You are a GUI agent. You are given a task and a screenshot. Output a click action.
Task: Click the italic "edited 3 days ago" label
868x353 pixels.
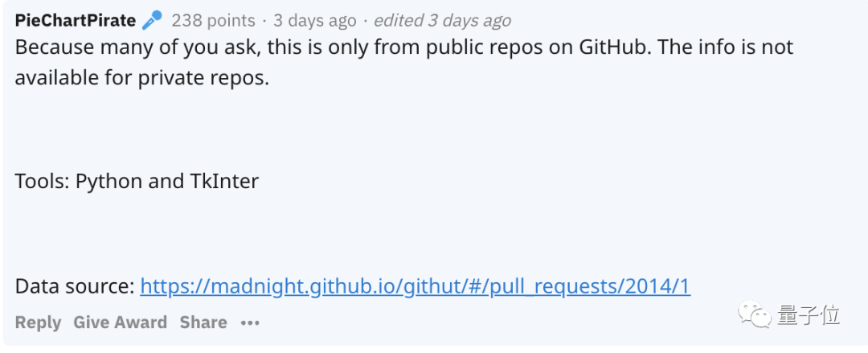[442, 20]
